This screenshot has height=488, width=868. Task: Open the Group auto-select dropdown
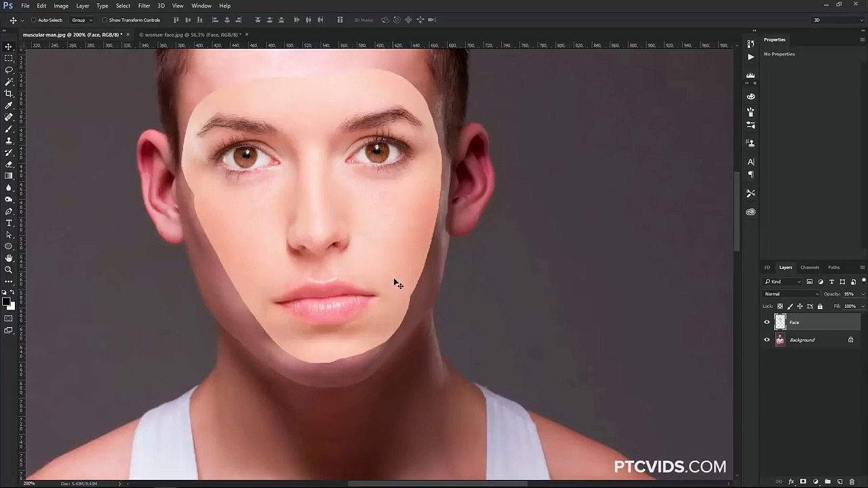(82, 20)
